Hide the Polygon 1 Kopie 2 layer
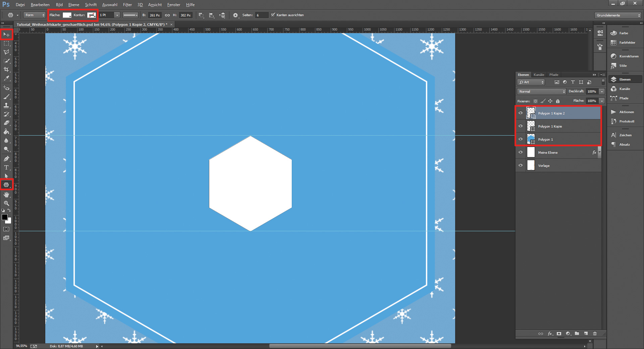This screenshot has height=349, width=644. coord(521,113)
